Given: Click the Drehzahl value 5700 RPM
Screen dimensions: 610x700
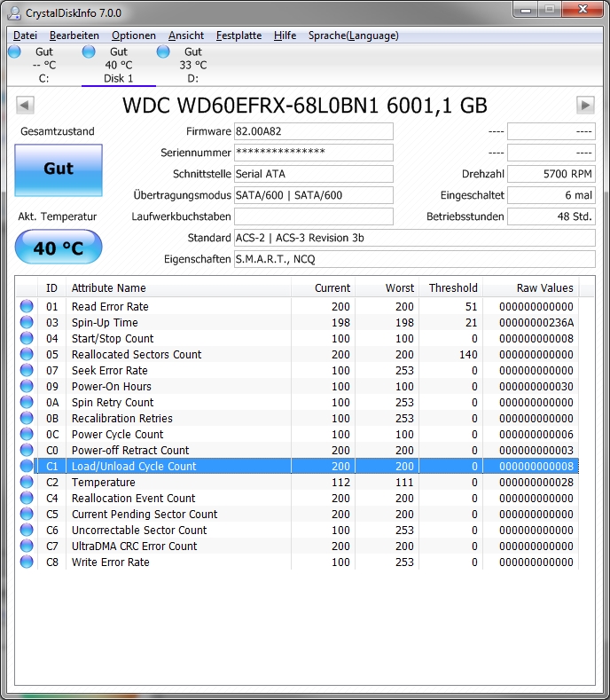Looking at the screenshot, I should (551, 174).
